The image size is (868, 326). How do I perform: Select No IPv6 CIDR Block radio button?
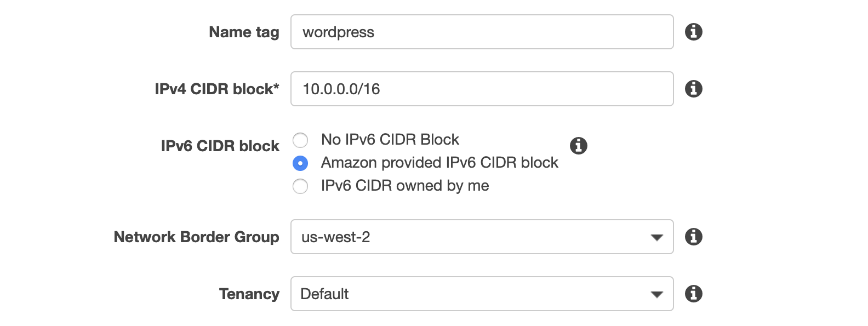300,140
